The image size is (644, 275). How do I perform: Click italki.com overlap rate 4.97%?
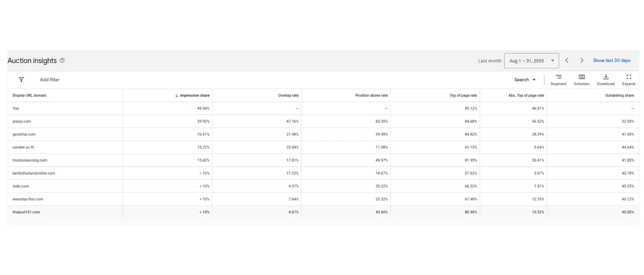293,186
